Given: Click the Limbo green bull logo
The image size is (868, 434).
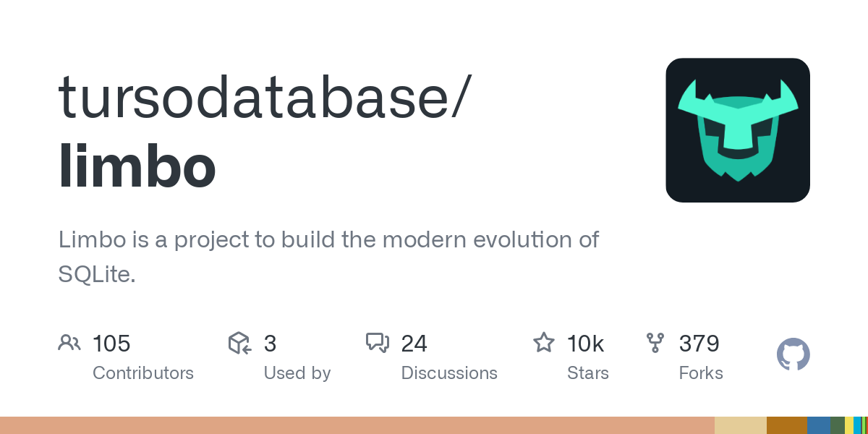Looking at the screenshot, I should [738, 130].
